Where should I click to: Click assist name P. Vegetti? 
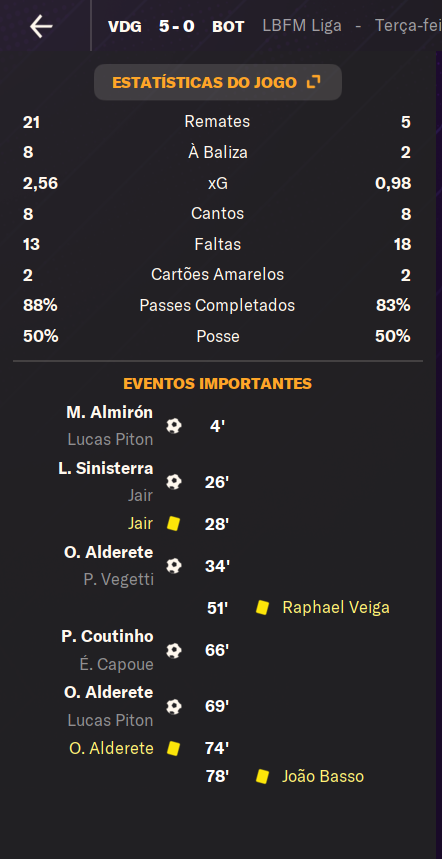[x=118, y=580]
